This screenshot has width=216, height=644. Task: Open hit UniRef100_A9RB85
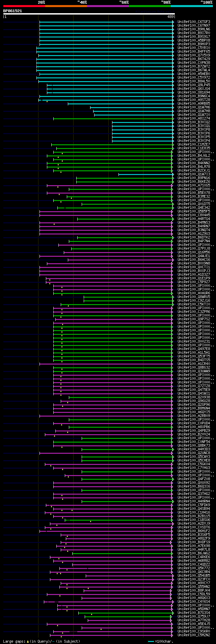[194, 103]
